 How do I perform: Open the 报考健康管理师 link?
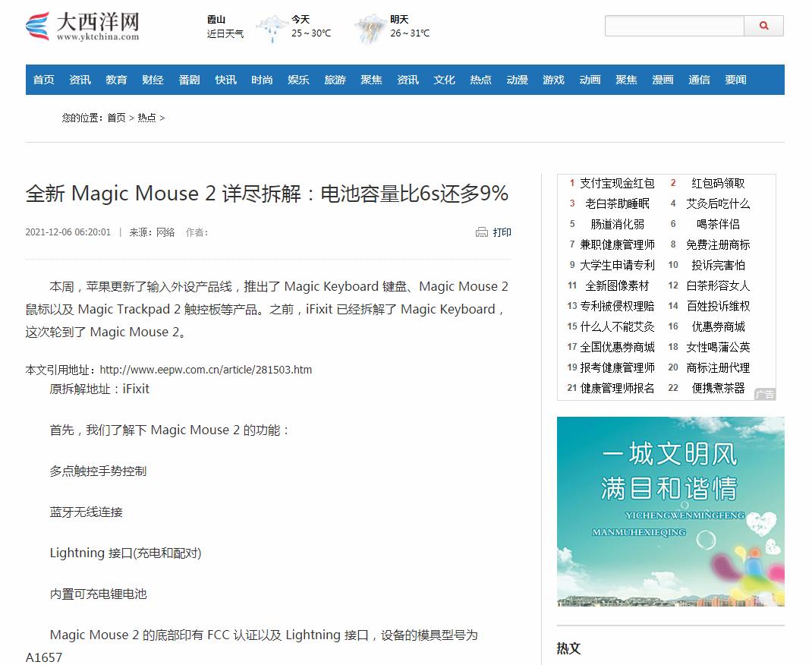coord(617,367)
